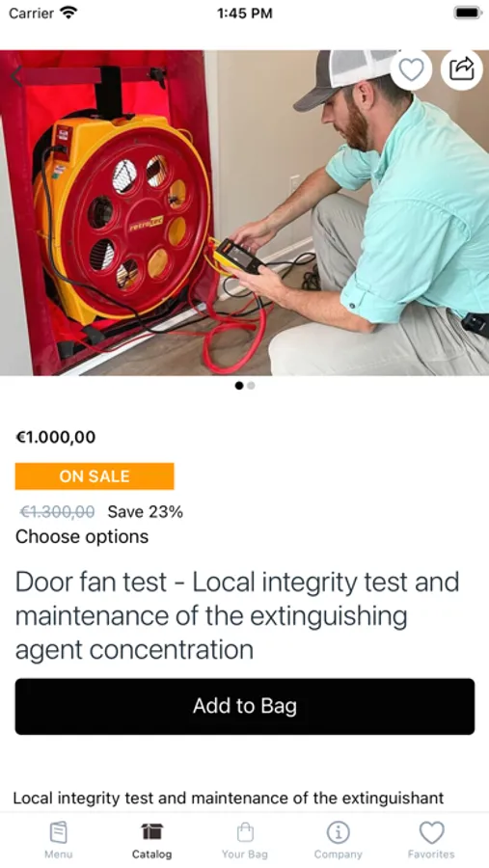This screenshot has height=868, width=489.
Task: Tap the Add to Bag button
Action: [x=245, y=706]
